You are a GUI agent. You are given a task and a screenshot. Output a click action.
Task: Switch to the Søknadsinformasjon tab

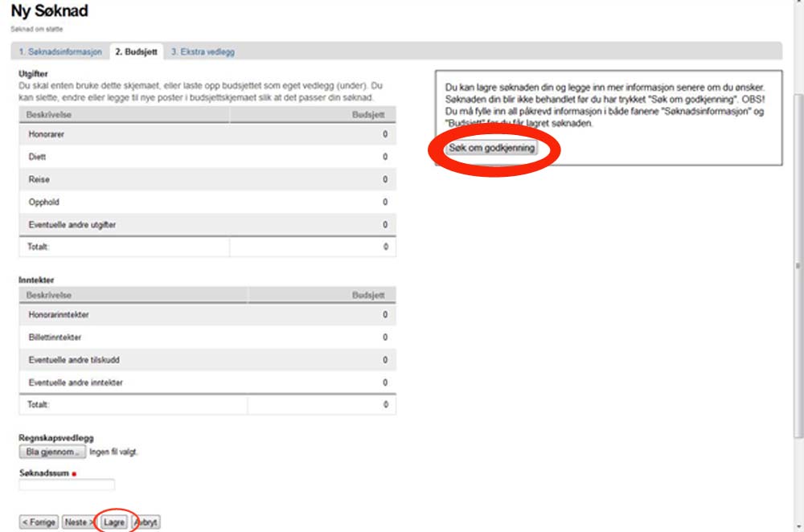(x=60, y=51)
